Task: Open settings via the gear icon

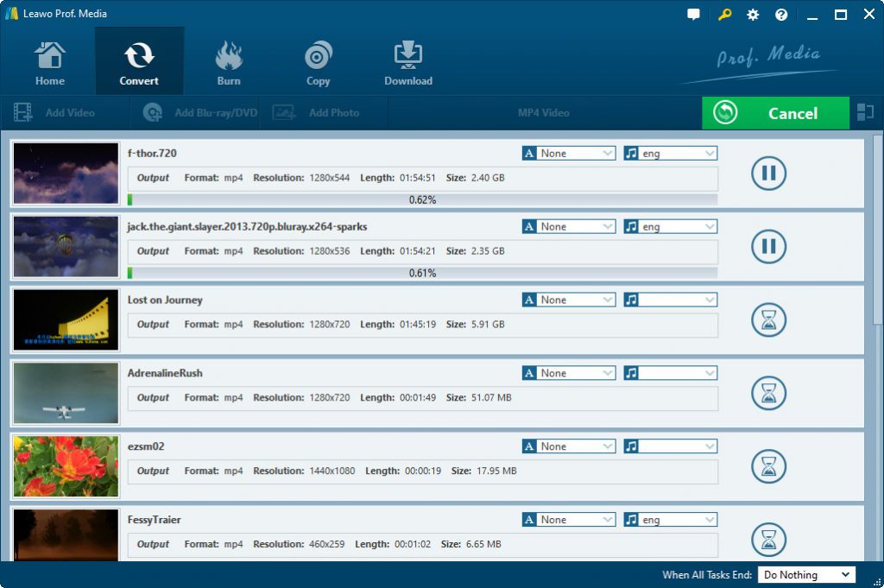Action: [753, 15]
